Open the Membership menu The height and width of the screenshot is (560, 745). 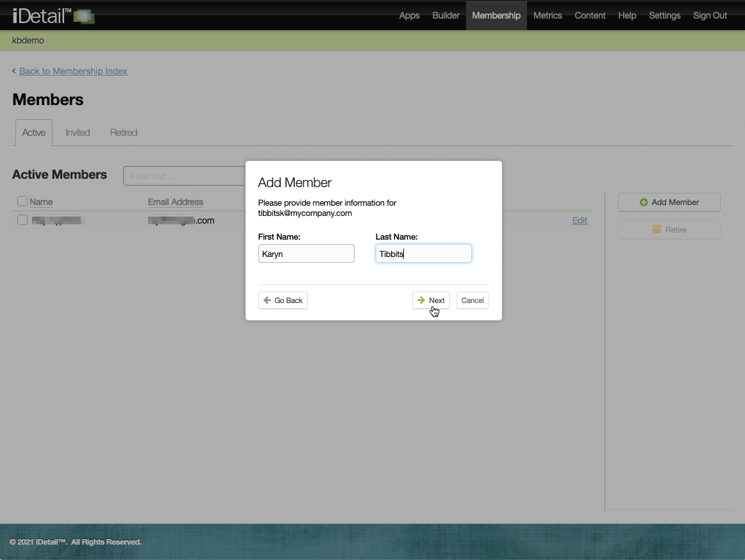[496, 15]
